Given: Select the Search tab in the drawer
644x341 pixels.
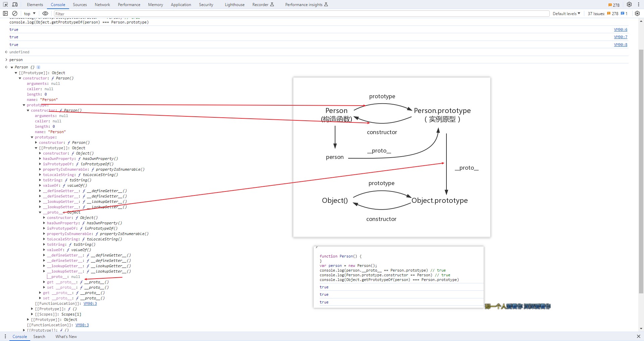Looking at the screenshot, I should tap(39, 337).
